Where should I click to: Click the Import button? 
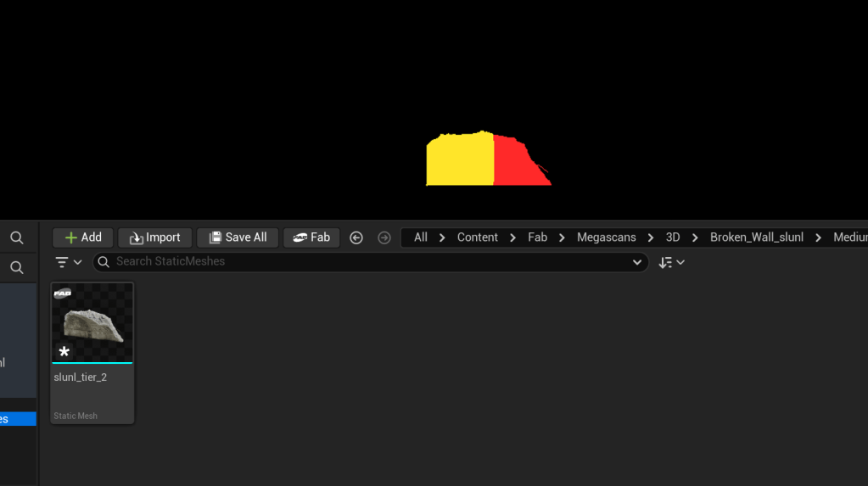154,237
